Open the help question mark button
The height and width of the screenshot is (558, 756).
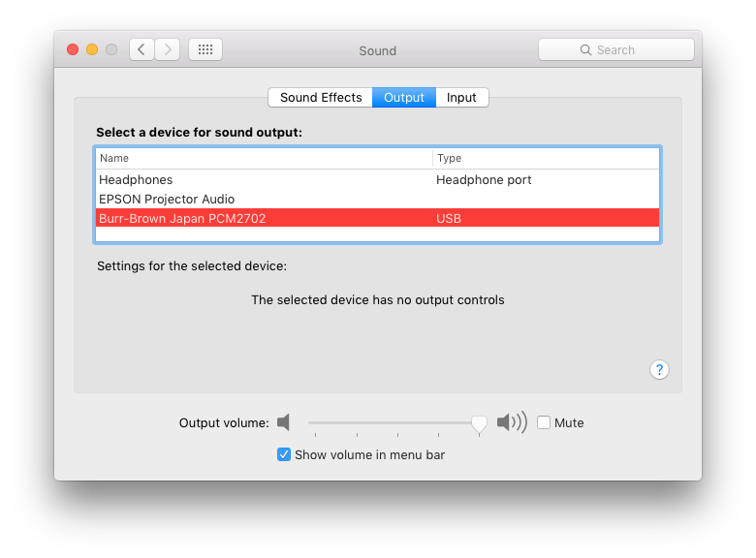659,369
